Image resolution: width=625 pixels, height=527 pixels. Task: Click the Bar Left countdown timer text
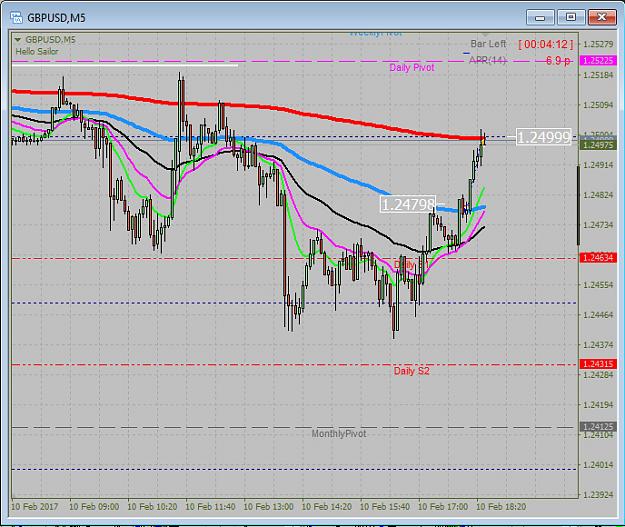(545, 44)
